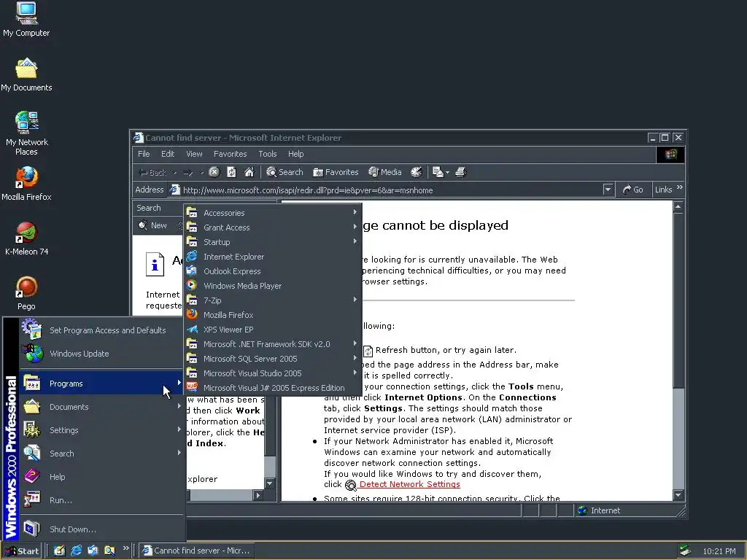Click the Back button in IE toolbar
The image size is (747, 560).
coord(152,172)
